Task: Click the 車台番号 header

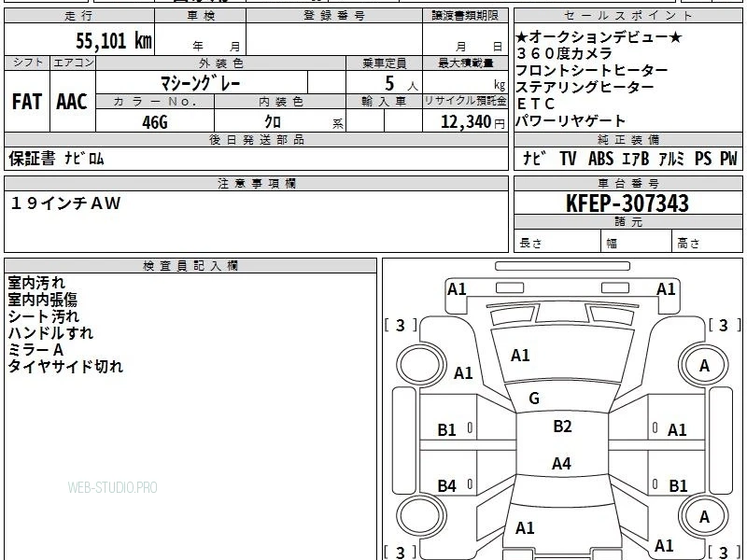Action: (627, 184)
